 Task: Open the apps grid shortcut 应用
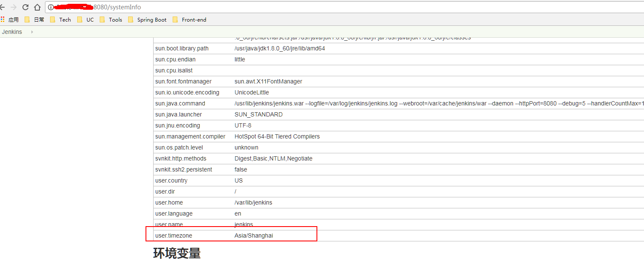tap(10, 19)
